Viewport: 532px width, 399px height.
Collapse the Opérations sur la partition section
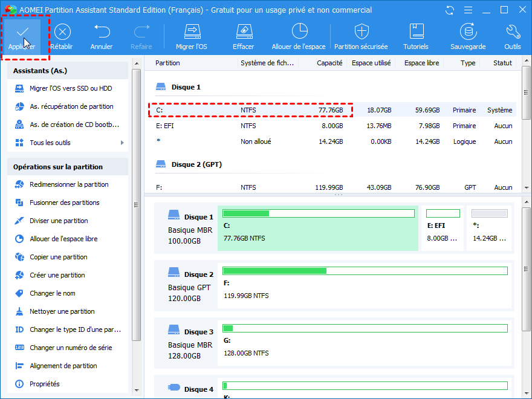click(x=67, y=167)
